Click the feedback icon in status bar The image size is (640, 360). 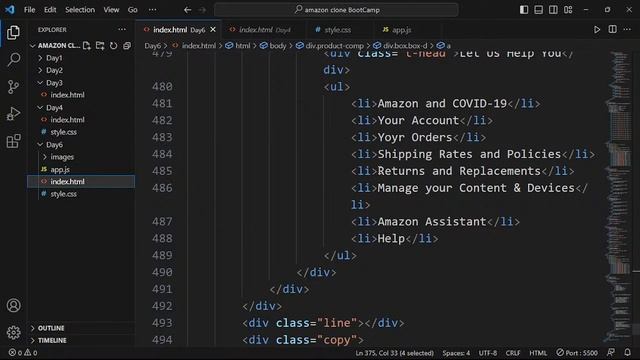point(611,352)
